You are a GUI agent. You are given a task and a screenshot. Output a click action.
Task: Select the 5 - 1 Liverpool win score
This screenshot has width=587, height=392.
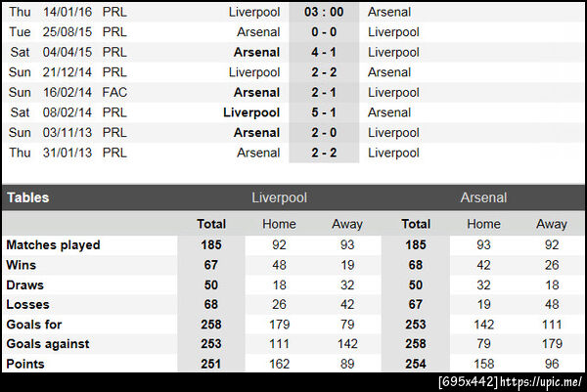pyautogui.click(x=323, y=112)
